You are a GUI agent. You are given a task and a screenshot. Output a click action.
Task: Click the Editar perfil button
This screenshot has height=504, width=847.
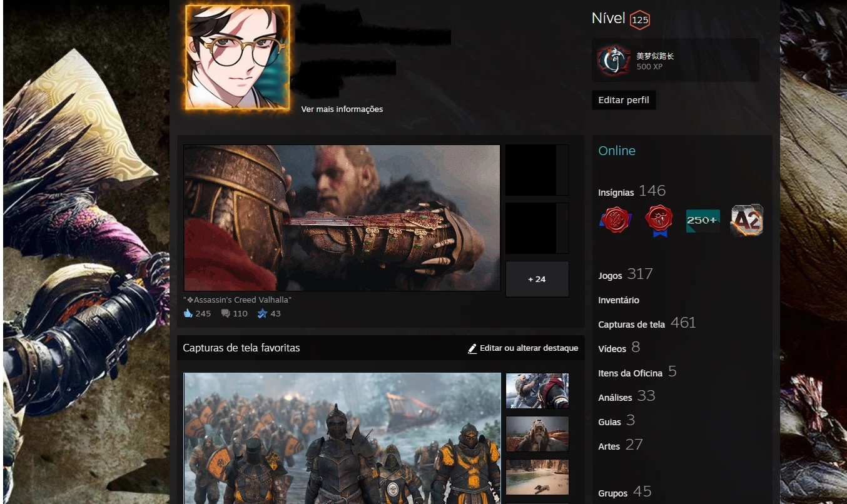point(624,100)
